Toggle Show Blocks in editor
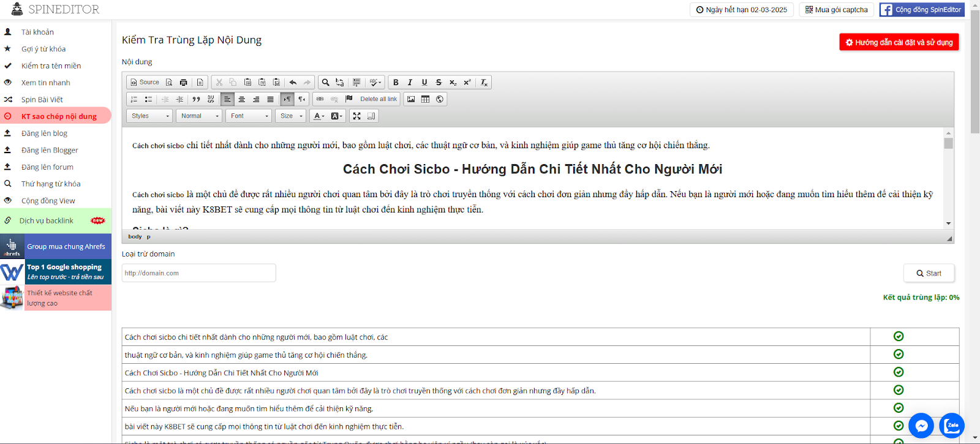The image size is (980, 444). pyautogui.click(x=371, y=116)
